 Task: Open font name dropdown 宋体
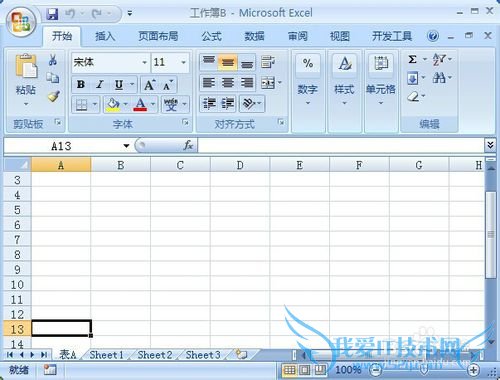click(144, 62)
